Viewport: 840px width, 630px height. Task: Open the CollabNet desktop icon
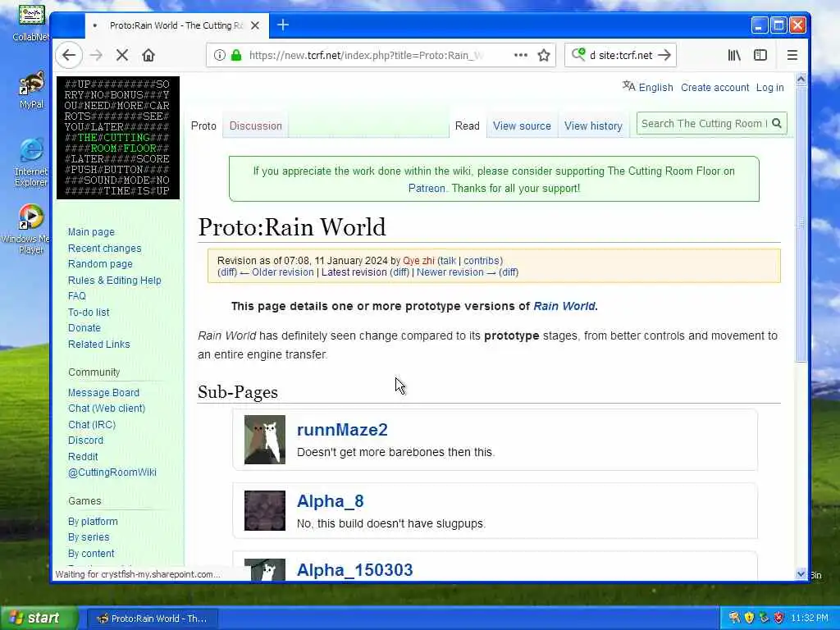pos(32,22)
